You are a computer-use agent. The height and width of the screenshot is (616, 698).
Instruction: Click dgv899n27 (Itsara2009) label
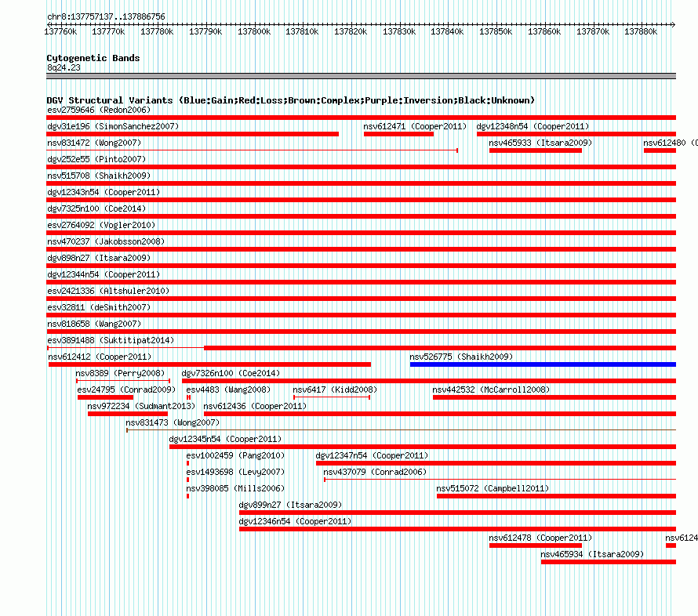pos(290,505)
